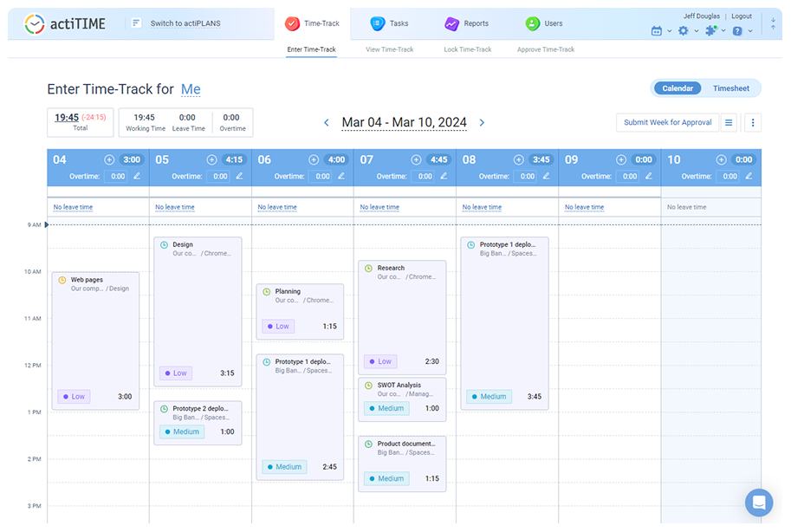Click the calendar icon in top header
Screen dimensions: 791x532
pos(656,30)
